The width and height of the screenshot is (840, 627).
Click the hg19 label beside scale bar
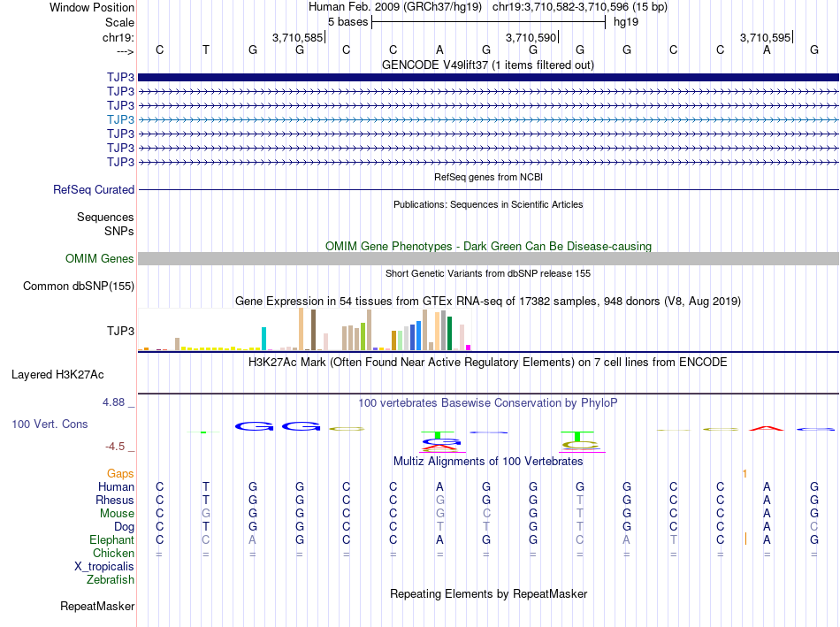[x=626, y=22]
